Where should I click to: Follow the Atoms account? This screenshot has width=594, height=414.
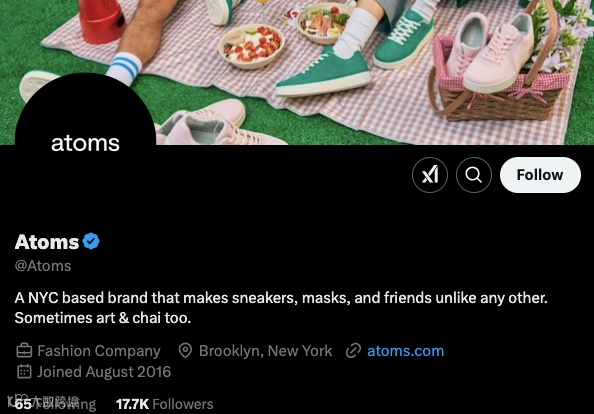[x=540, y=175]
